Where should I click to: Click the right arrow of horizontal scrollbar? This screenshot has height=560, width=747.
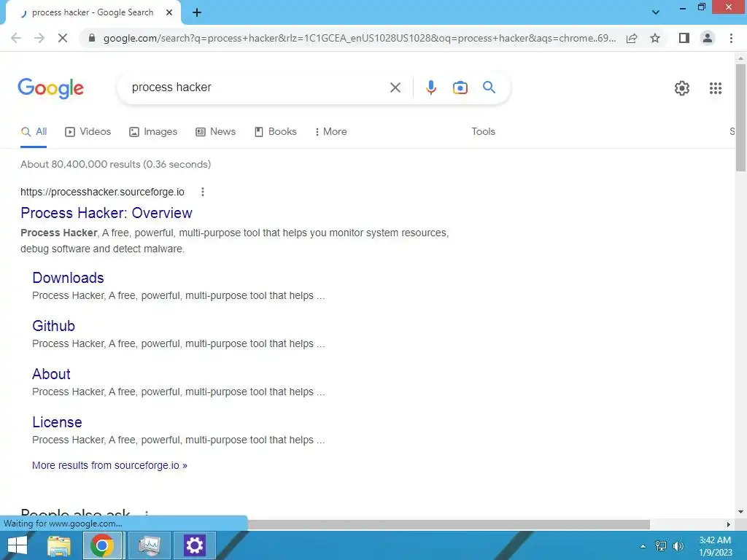coord(728,524)
